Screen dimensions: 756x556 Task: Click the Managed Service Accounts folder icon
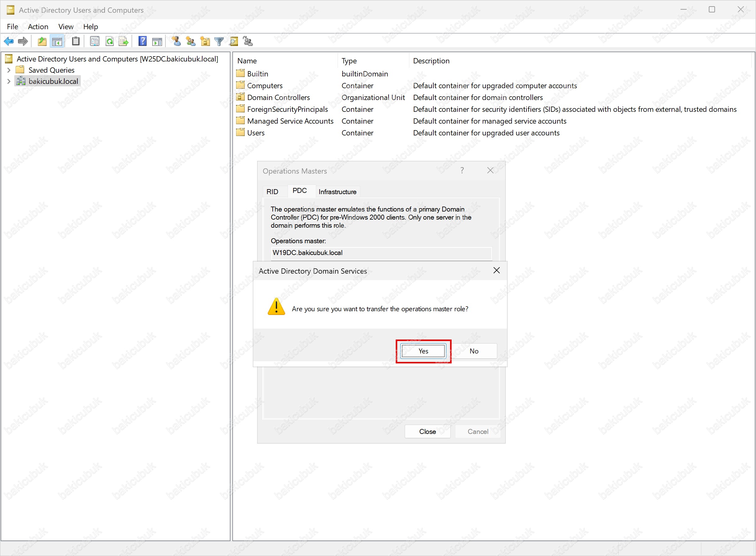pyautogui.click(x=240, y=121)
